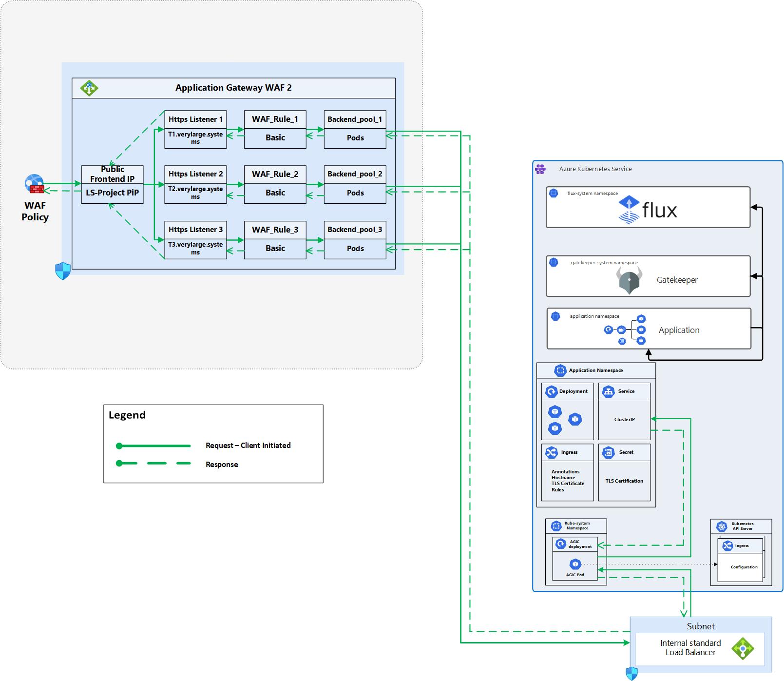This screenshot has width=784, height=681.
Task: Click the Internal standard Load Balancer text
Action: [x=690, y=648]
